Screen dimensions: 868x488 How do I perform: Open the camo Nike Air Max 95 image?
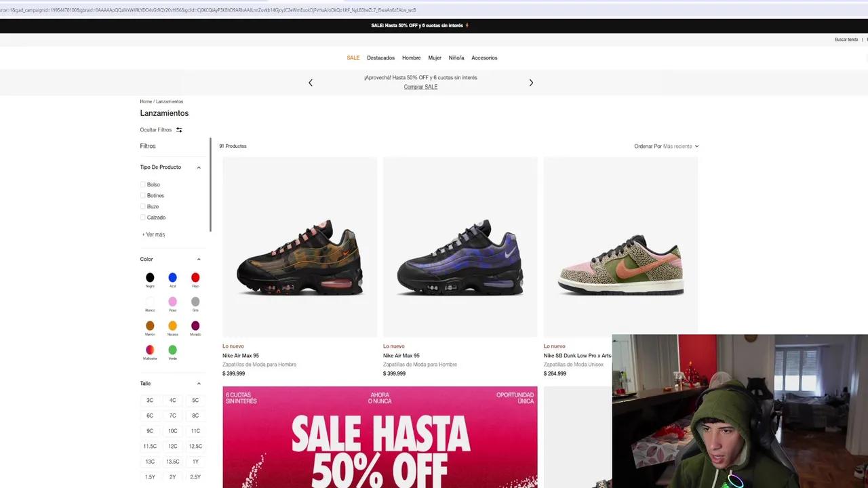click(300, 247)
